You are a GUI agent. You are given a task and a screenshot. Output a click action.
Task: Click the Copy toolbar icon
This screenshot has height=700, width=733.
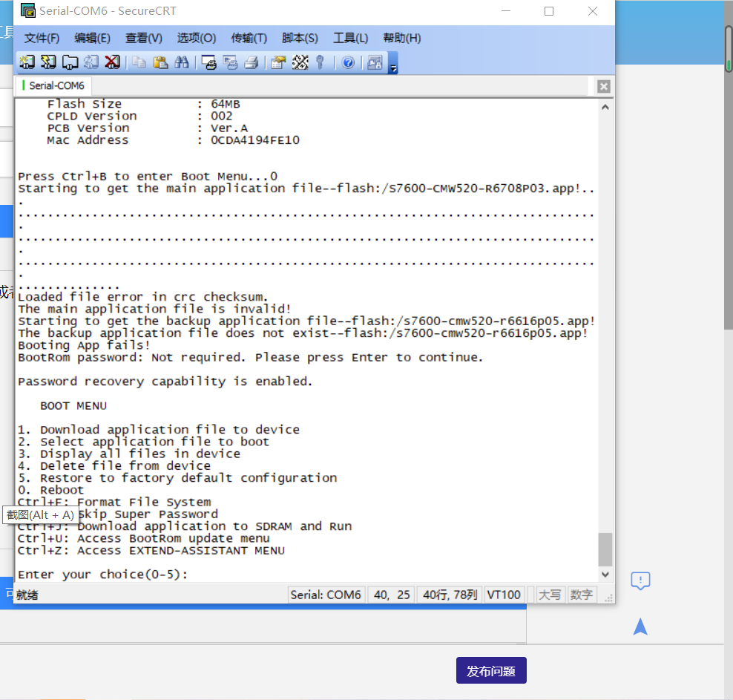139,62
